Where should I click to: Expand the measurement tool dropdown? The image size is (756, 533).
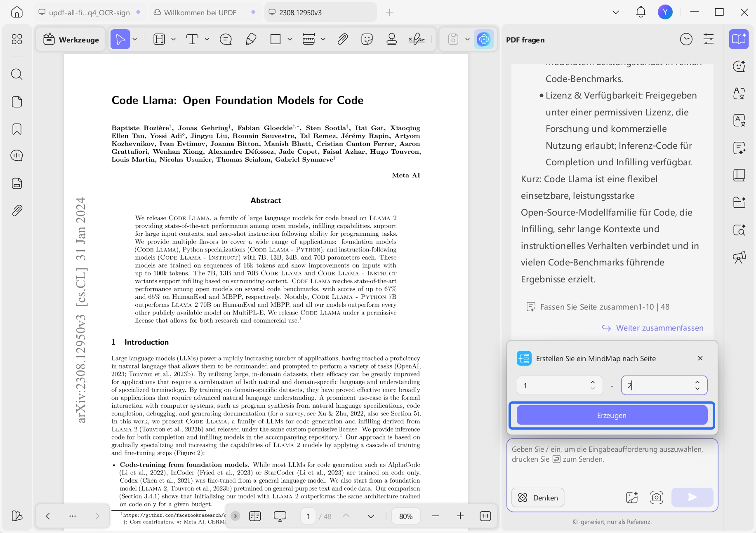tap(323, 40)
